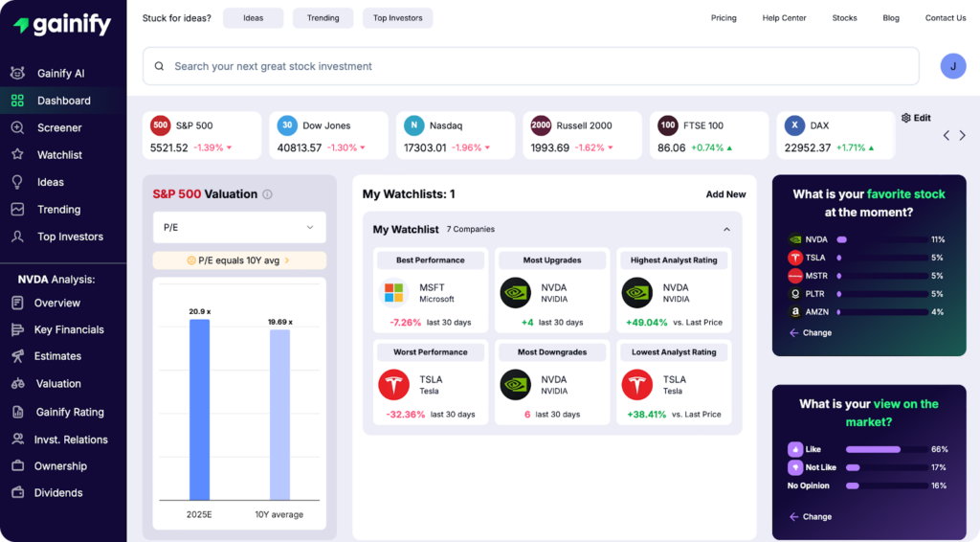
Task: Open Key Financials icon
Action: pyautogui.click(x=17, y=329)
